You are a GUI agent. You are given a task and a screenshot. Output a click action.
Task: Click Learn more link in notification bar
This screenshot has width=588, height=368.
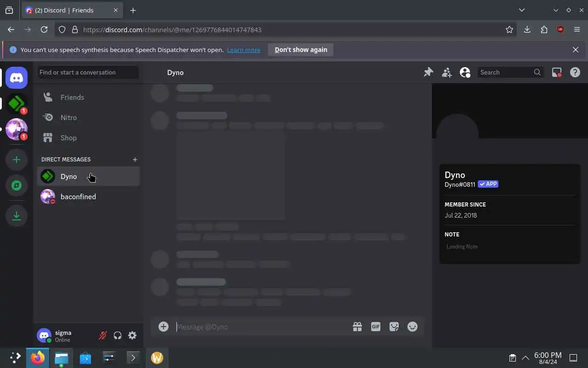[243, 50]
